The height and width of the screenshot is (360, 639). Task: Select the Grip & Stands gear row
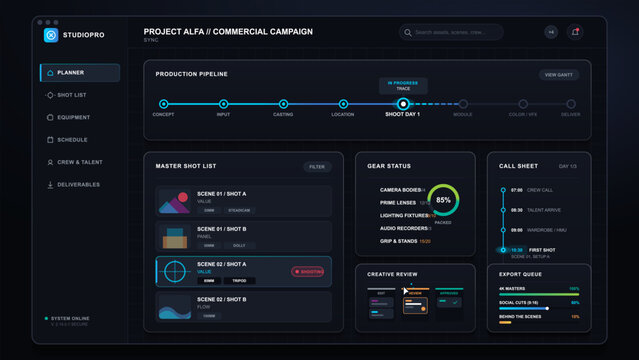pyautogui.click(x=405, y=241)
